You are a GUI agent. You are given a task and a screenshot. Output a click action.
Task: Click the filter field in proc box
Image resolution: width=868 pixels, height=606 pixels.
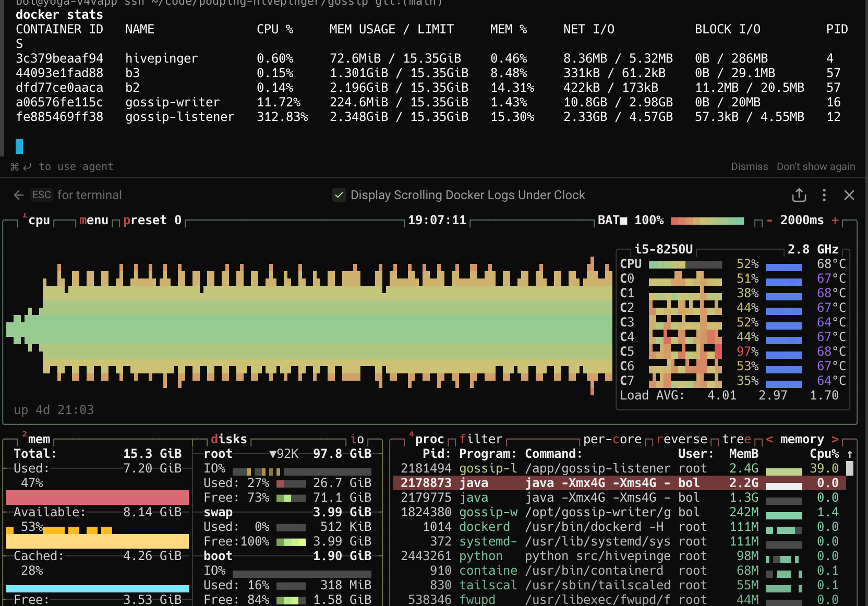coord(481,439)
